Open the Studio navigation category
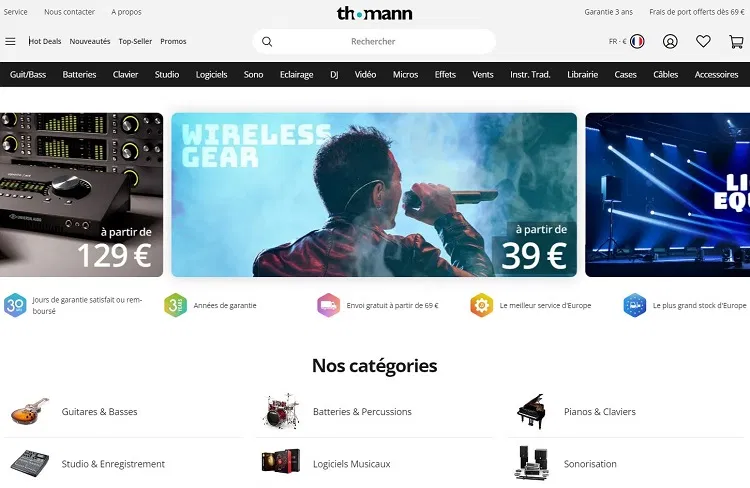The height and width of the screenshot is (488, 750). coord(167,75)
